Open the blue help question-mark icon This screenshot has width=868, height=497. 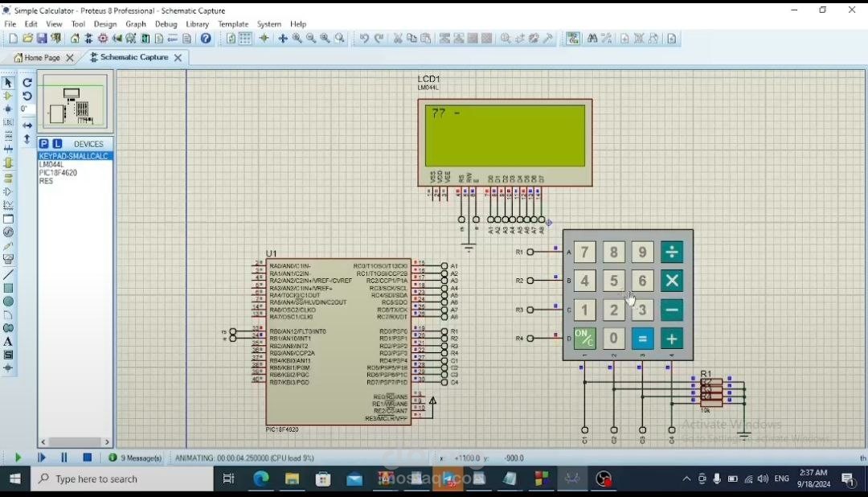[x=206, y=39]
